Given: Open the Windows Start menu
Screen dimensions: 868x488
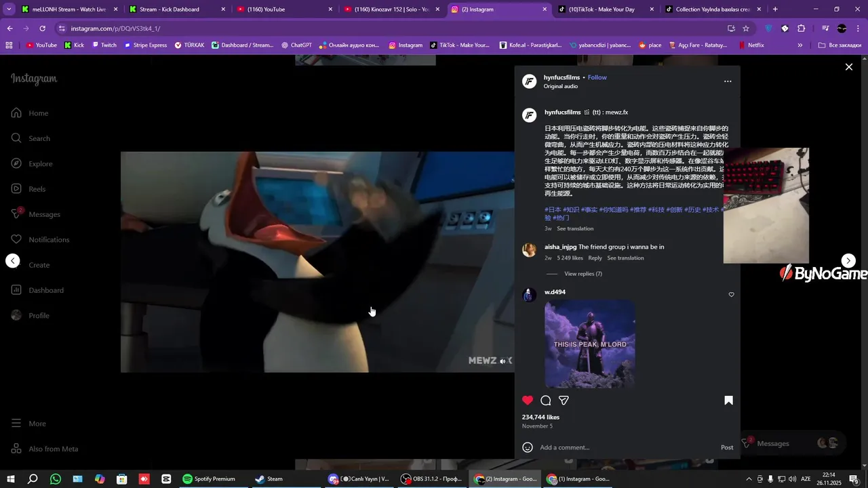Looking at the screenshot, I should click(11, 479).
